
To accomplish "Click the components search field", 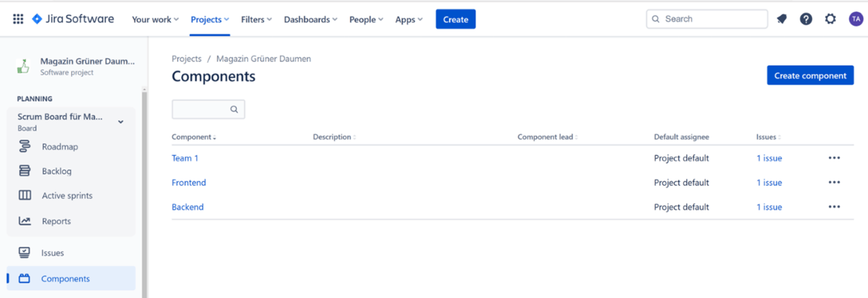I will (200, 109).
